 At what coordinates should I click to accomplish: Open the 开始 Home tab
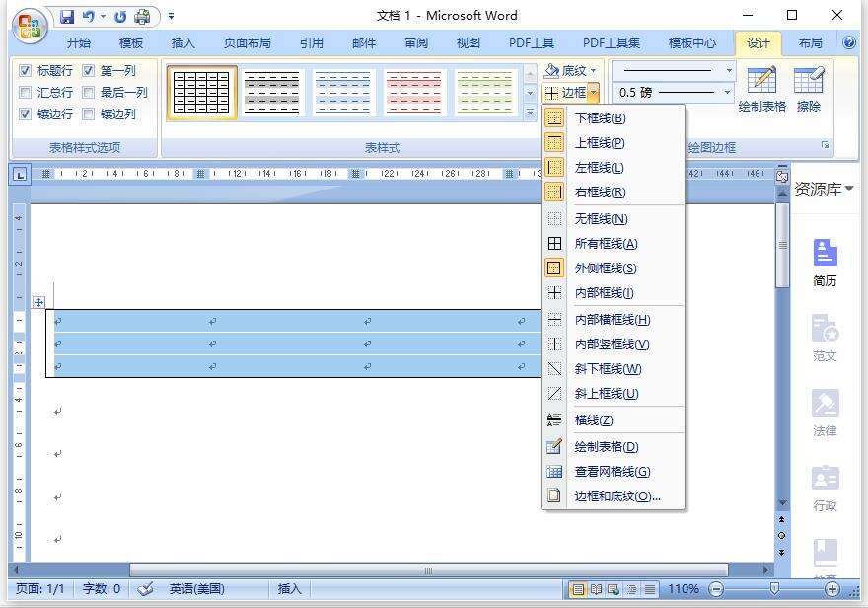pos(79,43)
